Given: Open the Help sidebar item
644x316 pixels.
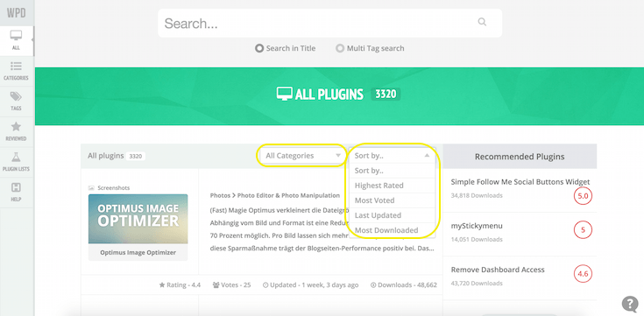Looking at the screenshot, I should (x=17, y=193).
